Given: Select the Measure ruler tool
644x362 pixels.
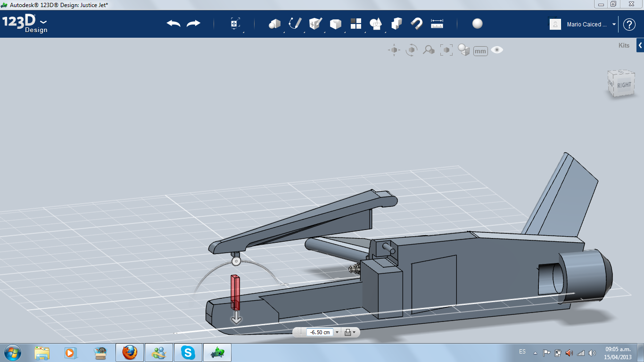Looking at the screenshot, I should 437,24.
